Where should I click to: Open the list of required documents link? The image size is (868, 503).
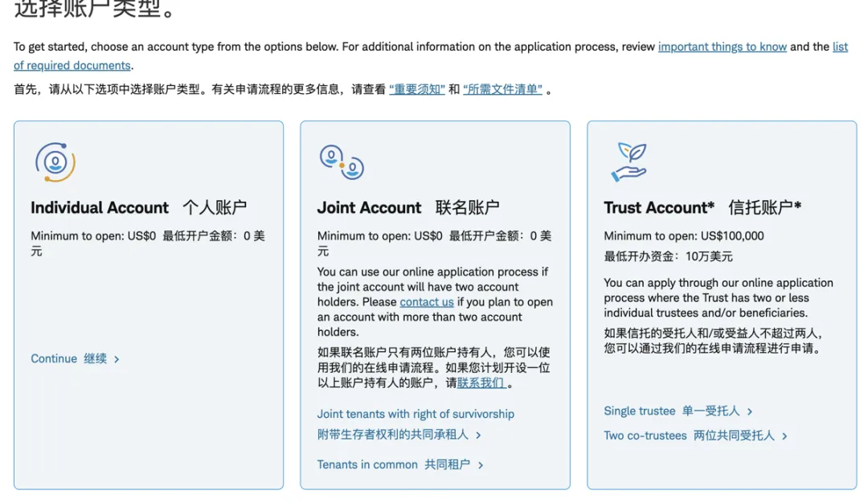(431, 56)
